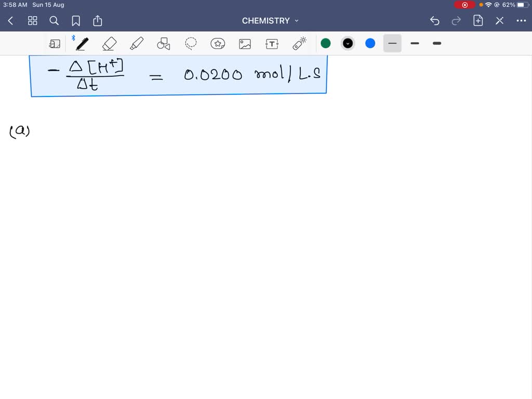Pick the highlighter tool
Screen dimensions: 532x399
pyautogui.click(x=136, y=44)
